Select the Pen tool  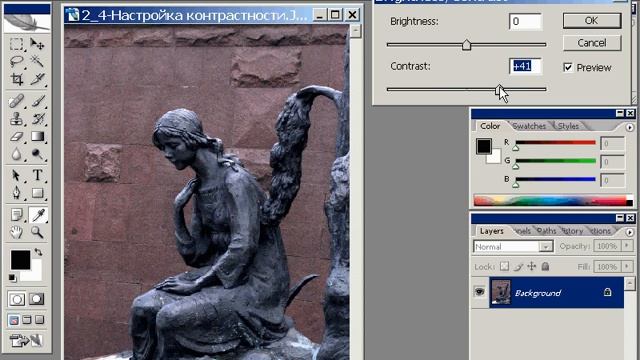tap(17, 193)
